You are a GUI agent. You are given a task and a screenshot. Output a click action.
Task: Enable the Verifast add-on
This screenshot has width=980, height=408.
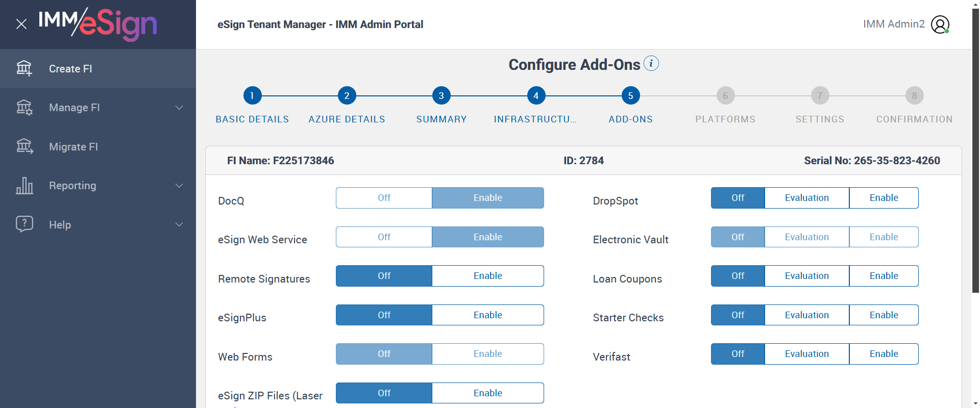(884, 354)
